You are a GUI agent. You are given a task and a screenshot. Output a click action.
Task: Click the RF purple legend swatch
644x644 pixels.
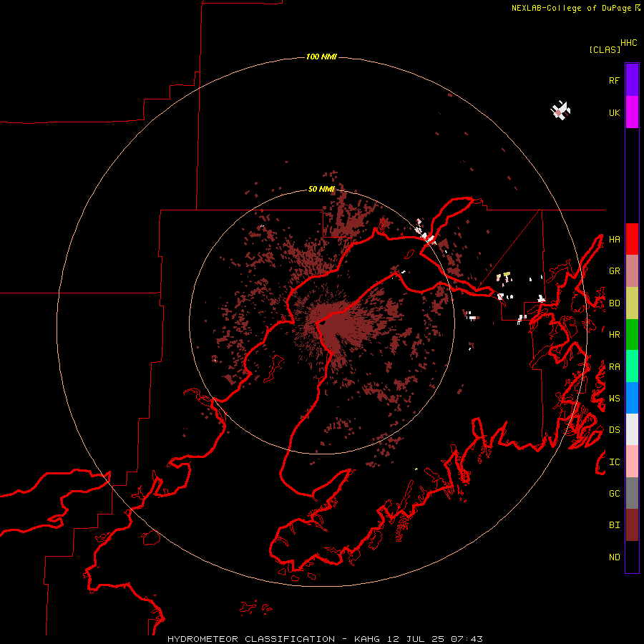[632, 80]
